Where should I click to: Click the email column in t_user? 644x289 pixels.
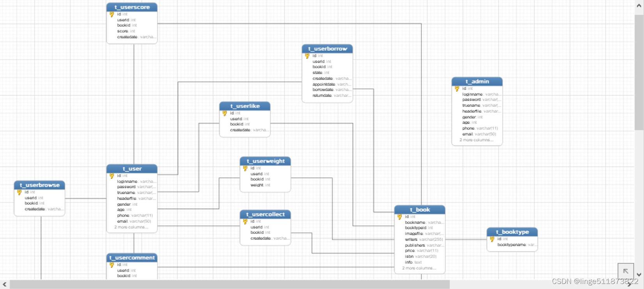pyautogui.click(x=134, y=222)
